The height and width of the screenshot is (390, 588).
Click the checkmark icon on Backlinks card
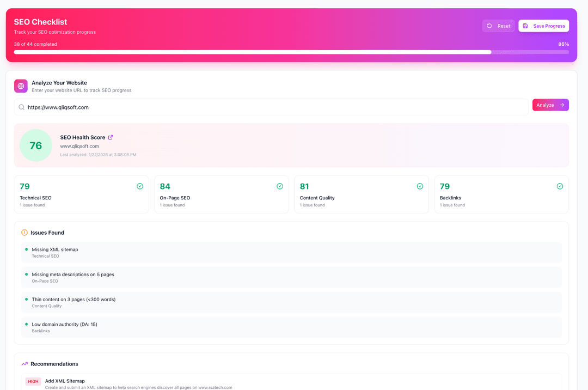click(x=560, y=186)
